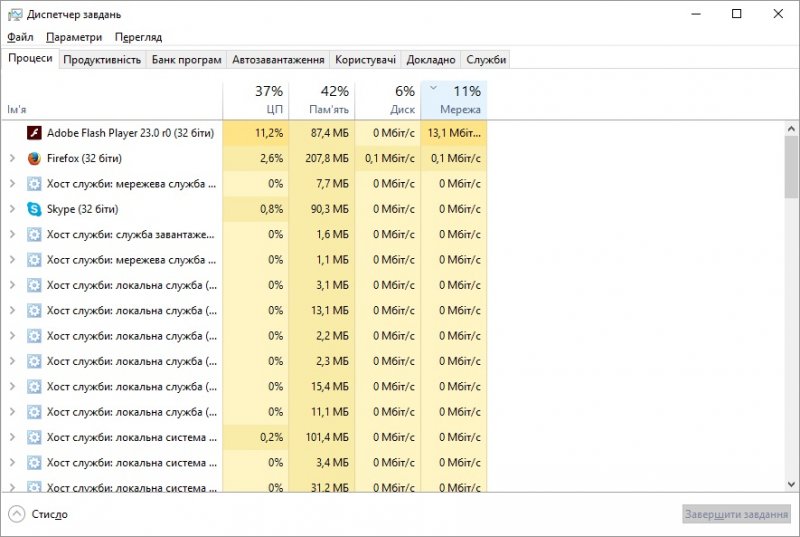Expand the Skype (32 біти) process group

coord(12,209)
